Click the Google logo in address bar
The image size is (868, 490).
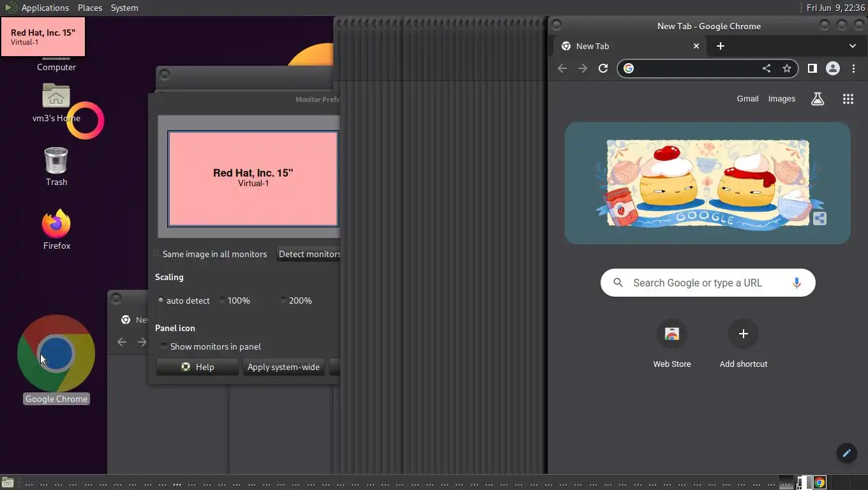[629, 68]
